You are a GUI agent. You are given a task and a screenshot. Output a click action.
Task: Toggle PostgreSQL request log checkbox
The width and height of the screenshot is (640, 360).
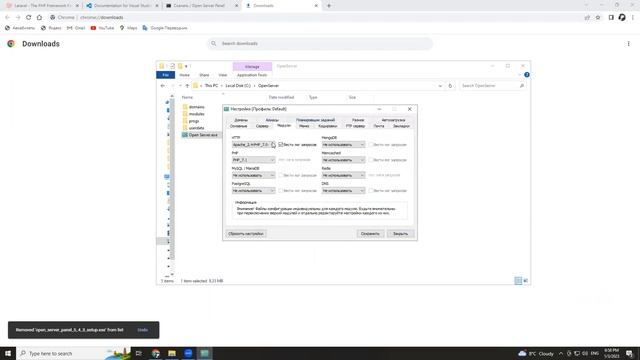pos(281,191)
